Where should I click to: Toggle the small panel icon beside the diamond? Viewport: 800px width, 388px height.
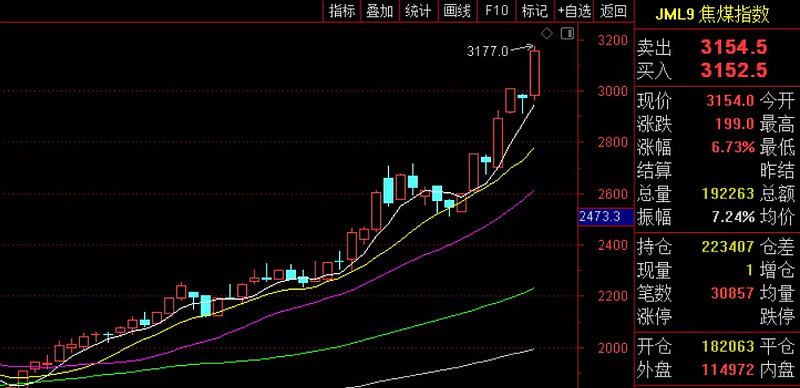(567, 34)
